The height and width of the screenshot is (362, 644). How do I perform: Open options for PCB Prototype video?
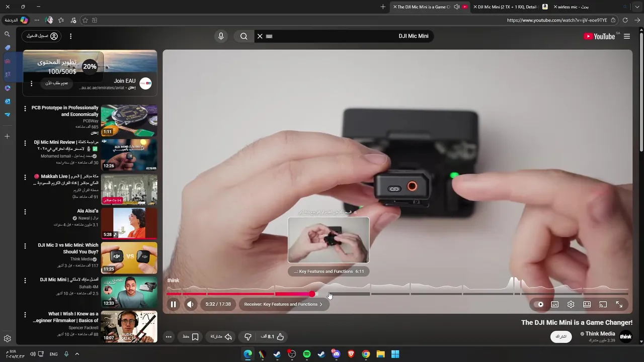25,109
